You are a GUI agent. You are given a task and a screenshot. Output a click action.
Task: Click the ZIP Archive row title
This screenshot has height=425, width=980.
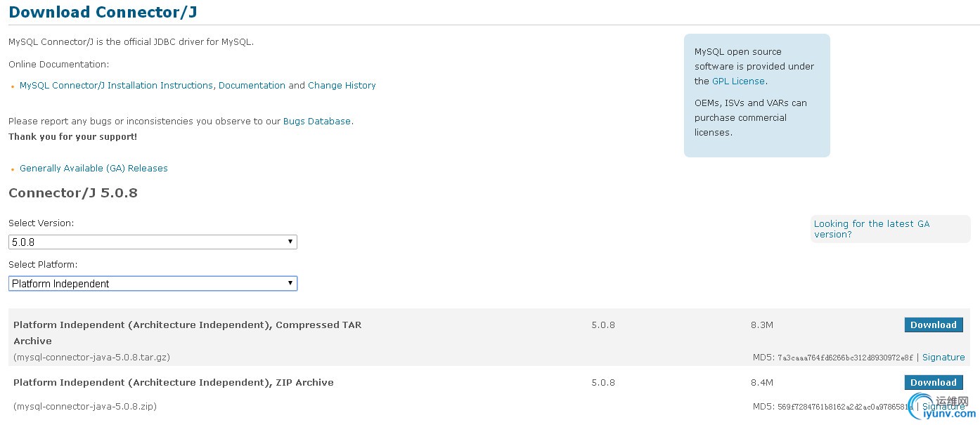pyautogui.click(x=174, y=382)
